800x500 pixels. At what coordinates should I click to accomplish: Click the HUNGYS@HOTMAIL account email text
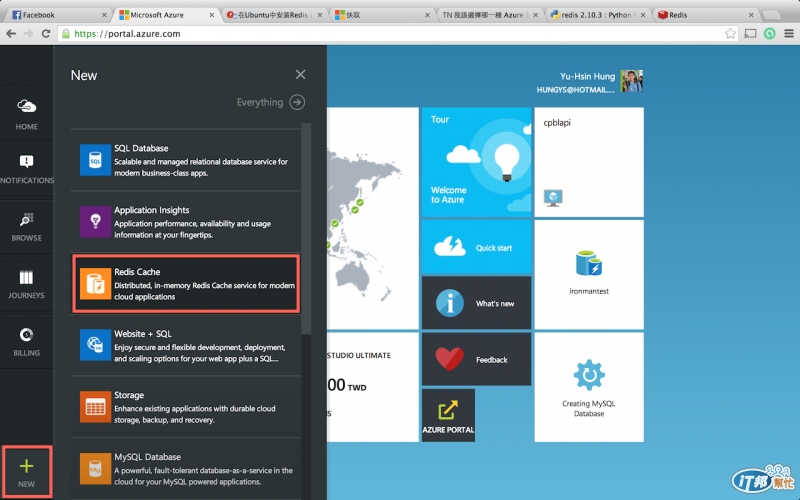[576, 90]
